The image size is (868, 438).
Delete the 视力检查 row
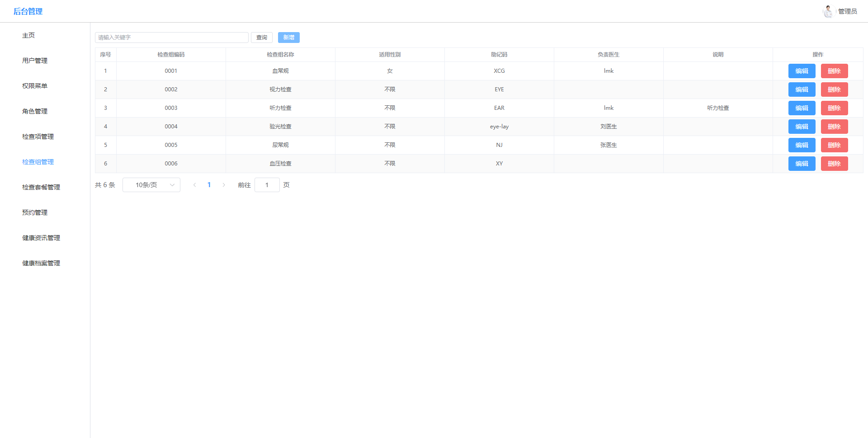[x=835, y=89]
